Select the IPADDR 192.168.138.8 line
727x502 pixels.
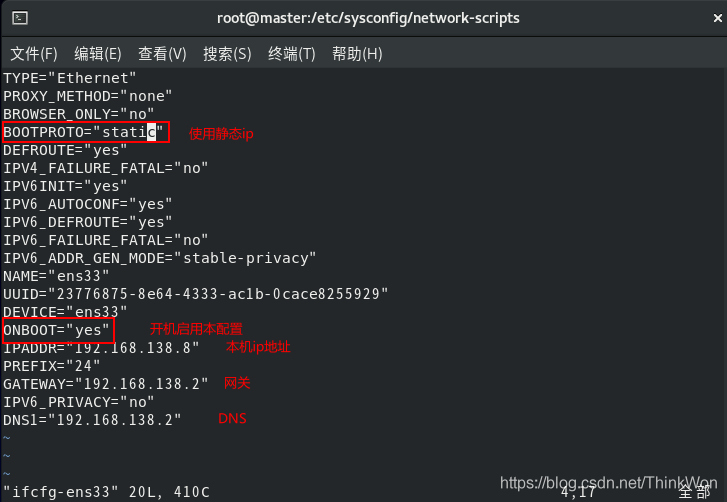(101, 348)
